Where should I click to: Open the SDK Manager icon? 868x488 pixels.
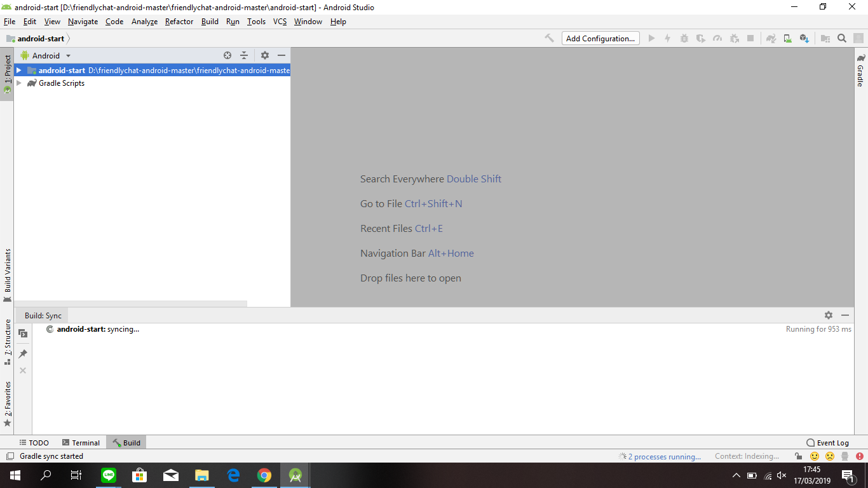coord(804,38)
